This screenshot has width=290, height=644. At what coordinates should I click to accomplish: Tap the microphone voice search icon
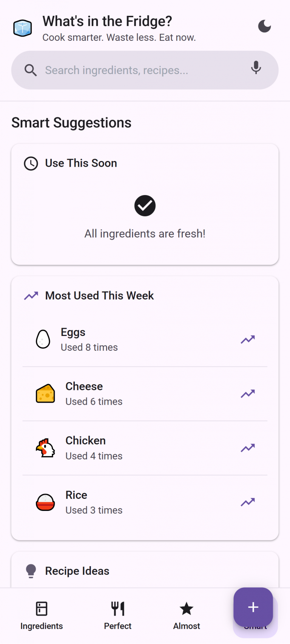(256, 68)
